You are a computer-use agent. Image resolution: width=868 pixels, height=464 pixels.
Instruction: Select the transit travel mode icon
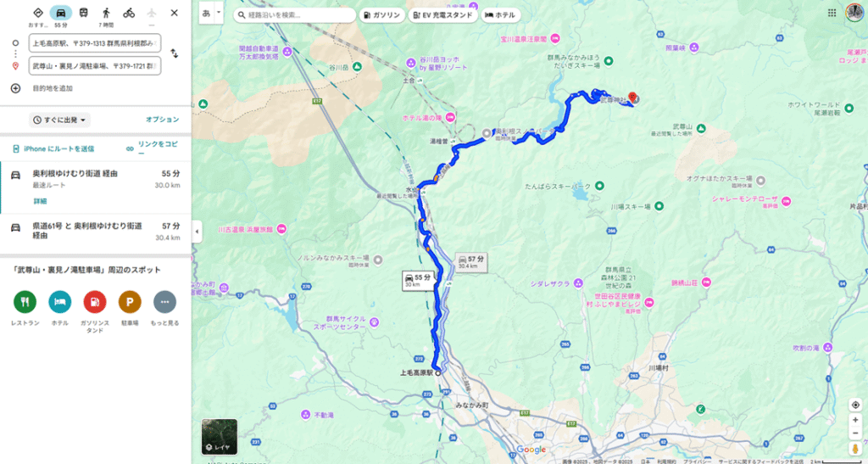pos(84,13)
